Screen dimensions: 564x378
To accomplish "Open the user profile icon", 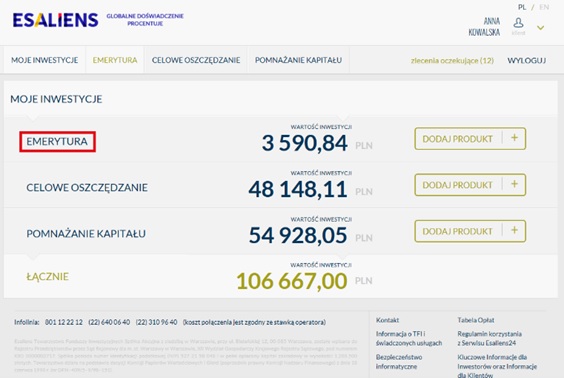I will 518,23.
